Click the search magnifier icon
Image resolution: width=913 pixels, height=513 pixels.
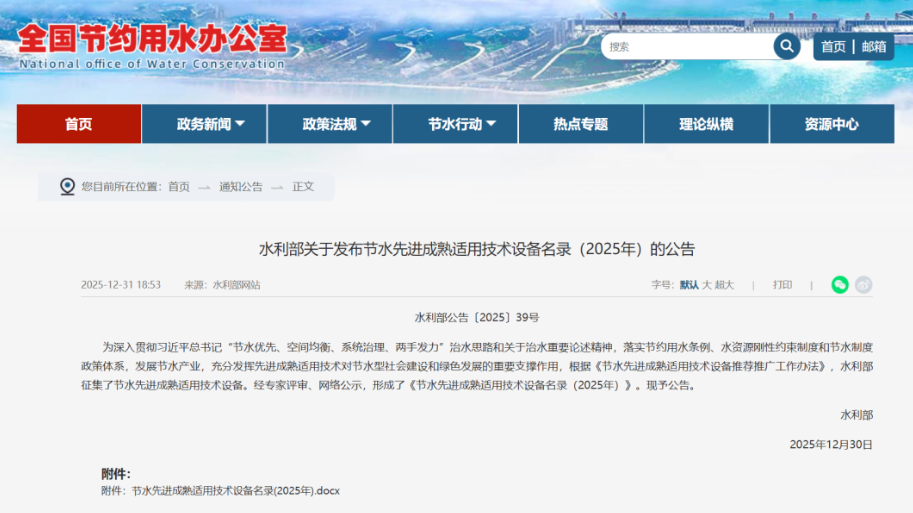786,46
